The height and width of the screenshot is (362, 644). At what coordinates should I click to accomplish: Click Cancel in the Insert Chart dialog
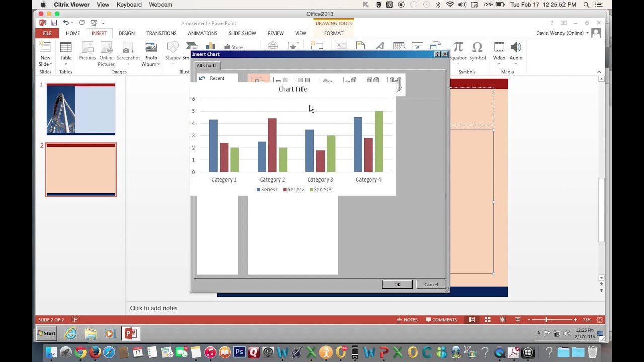pyautogui.click(x=431, y=284)
